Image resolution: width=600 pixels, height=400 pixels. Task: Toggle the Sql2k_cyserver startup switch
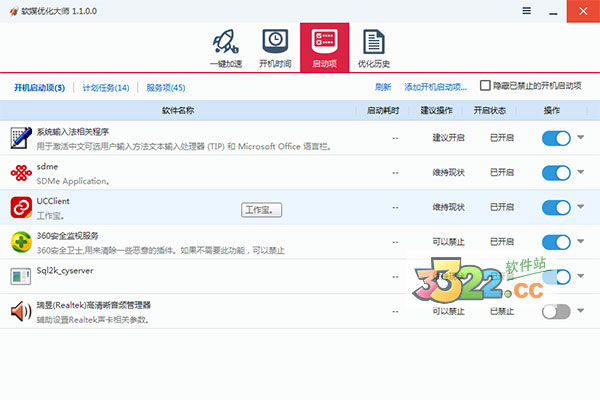tap(556, 277)
